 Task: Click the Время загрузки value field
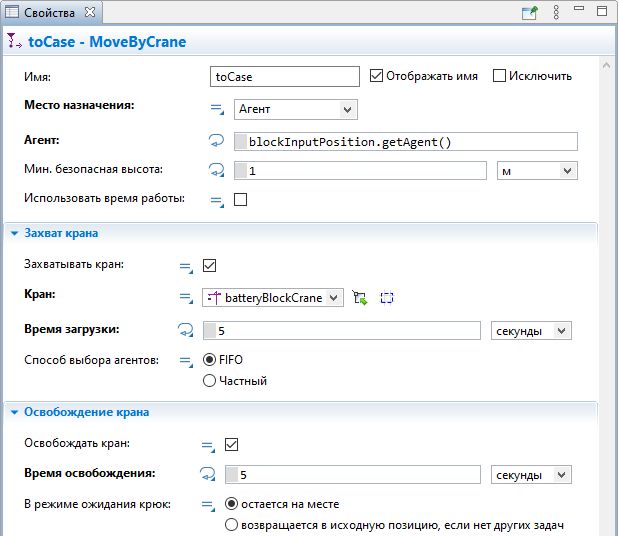pyautogui.click(x=342, y=331)
